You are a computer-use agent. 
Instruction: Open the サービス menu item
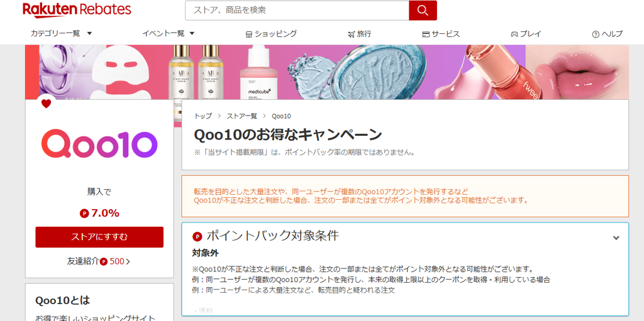pyautogui.click(x=441, y=34)
